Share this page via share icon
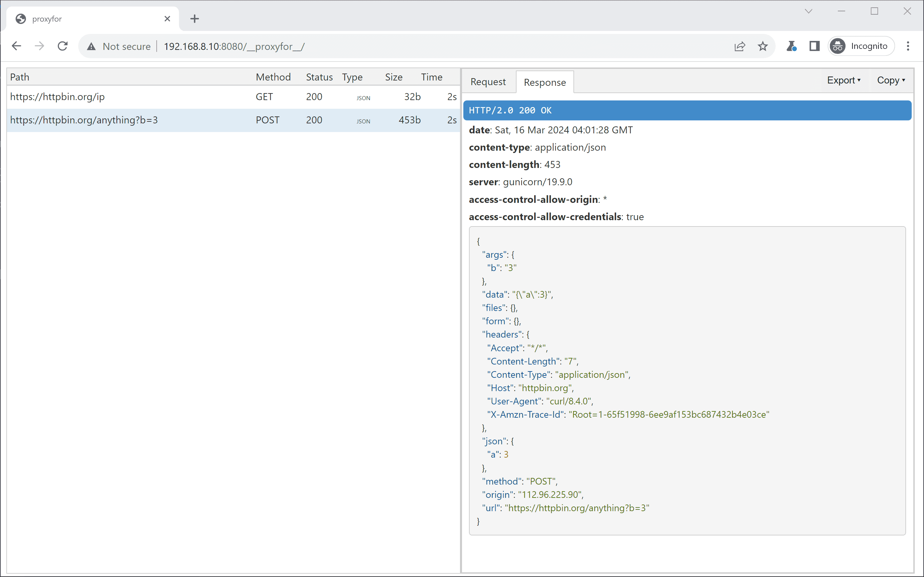Image resolution: width=924 pixels, height=577 pixels. point(740,46)
